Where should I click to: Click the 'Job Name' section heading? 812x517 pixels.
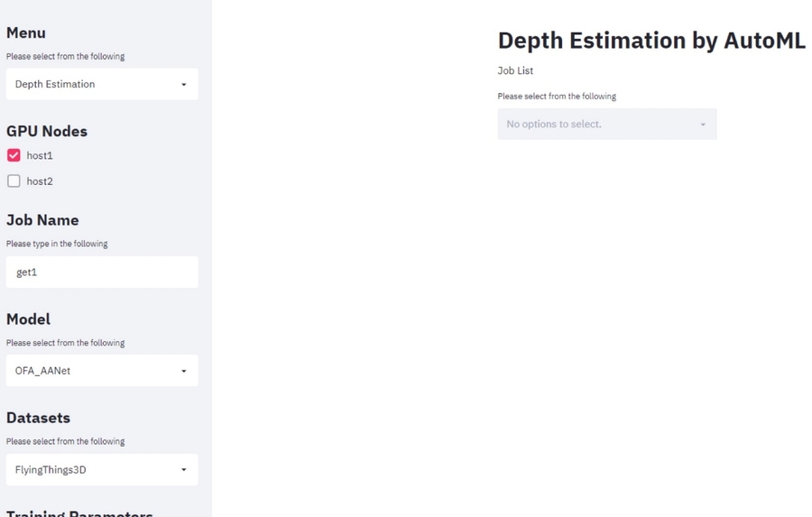pos(42,220)
